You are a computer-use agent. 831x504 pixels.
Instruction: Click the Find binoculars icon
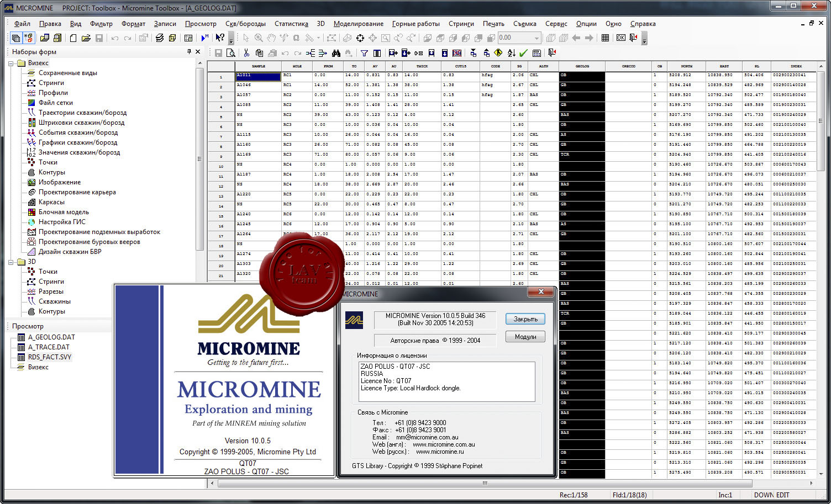336,53
